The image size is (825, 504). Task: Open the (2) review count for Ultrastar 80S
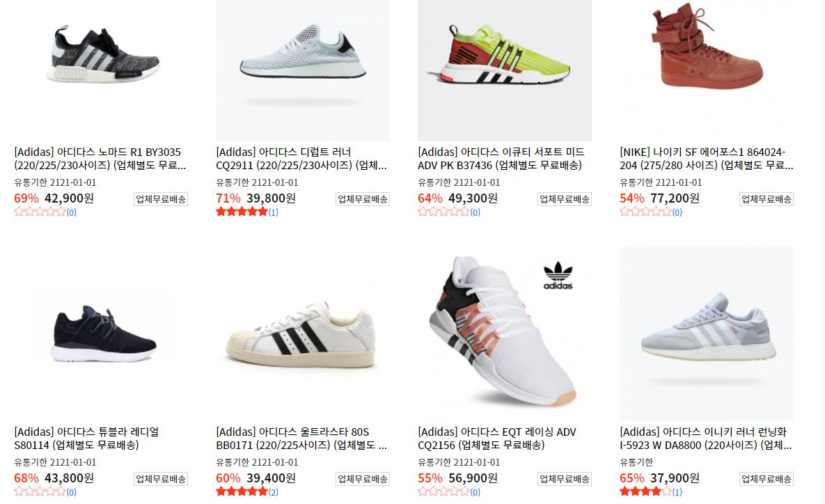pos(274,492)
